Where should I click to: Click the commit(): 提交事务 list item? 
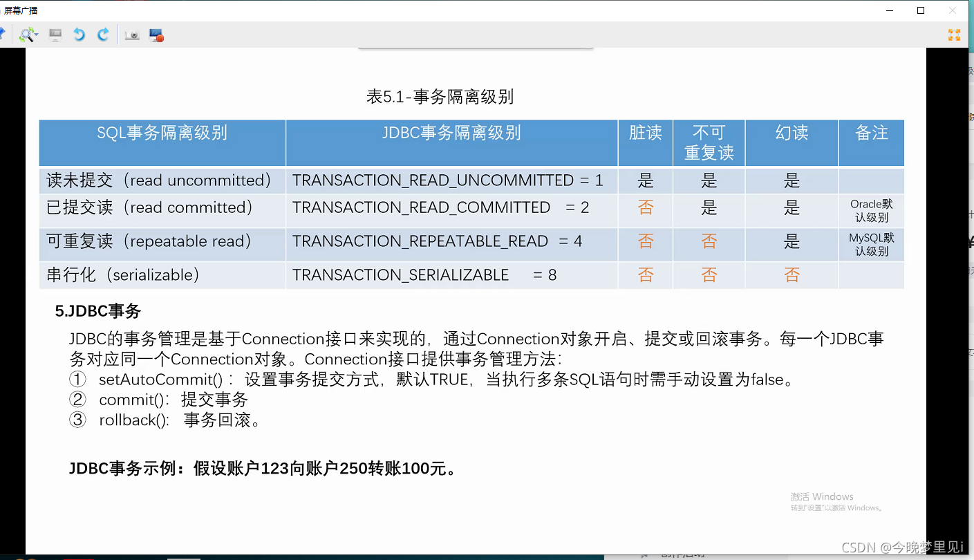[158, 400]
